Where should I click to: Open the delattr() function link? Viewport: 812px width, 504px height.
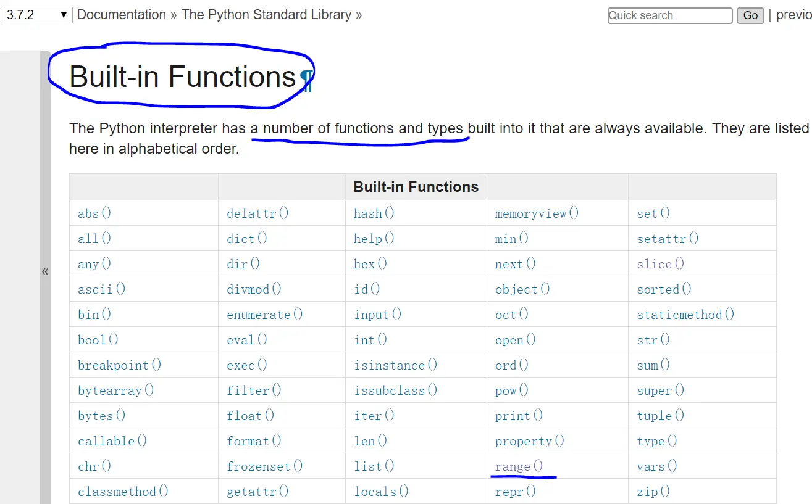(257, 213)
